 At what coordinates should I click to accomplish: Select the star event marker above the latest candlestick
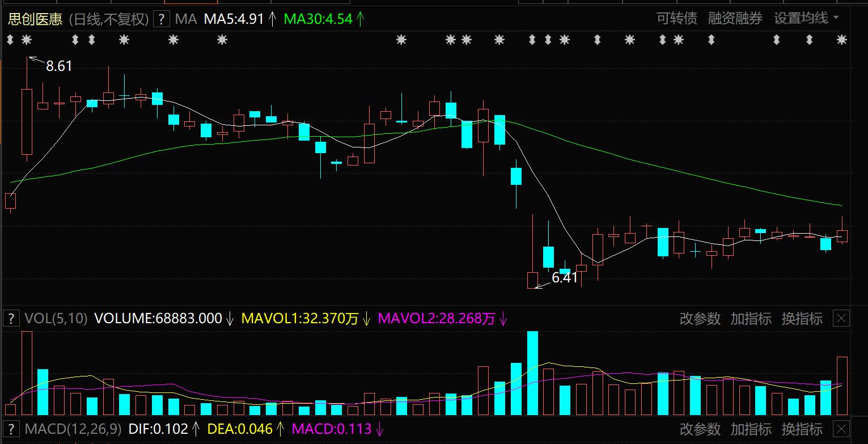842,40
